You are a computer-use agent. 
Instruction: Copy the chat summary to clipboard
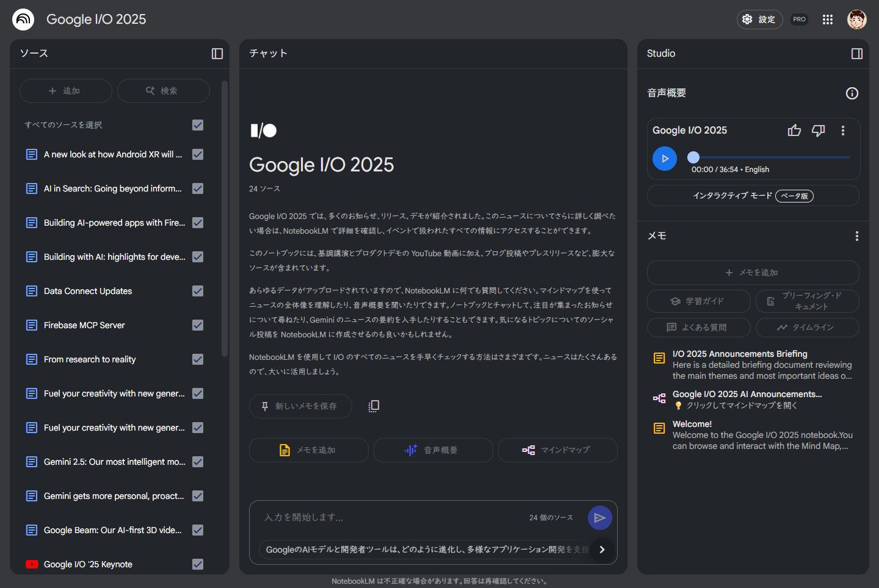click(374, 406)
